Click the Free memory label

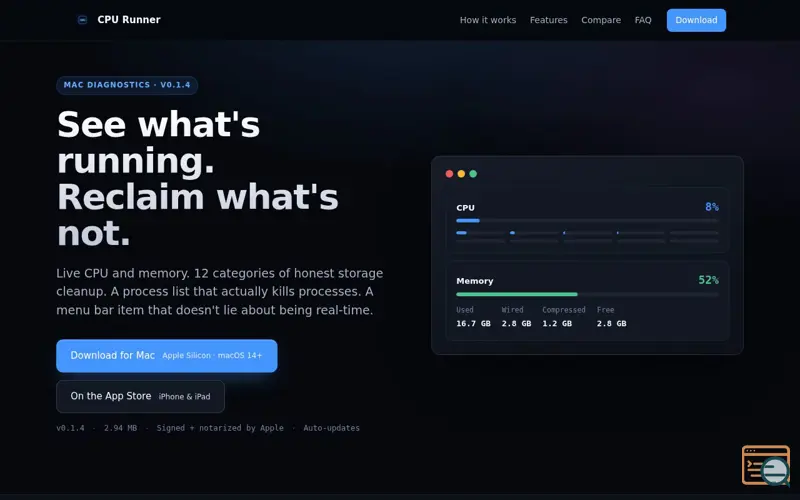click(606, 310)
